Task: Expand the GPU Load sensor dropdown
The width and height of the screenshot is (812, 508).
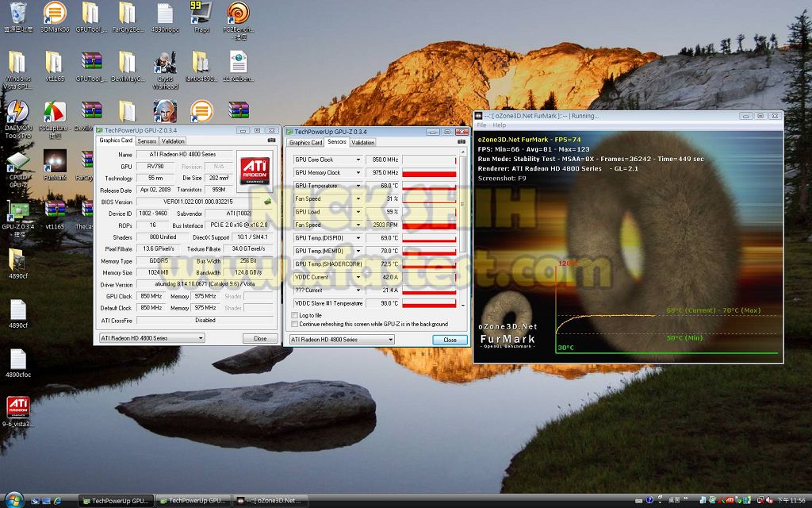Action: tap(358, 212)
